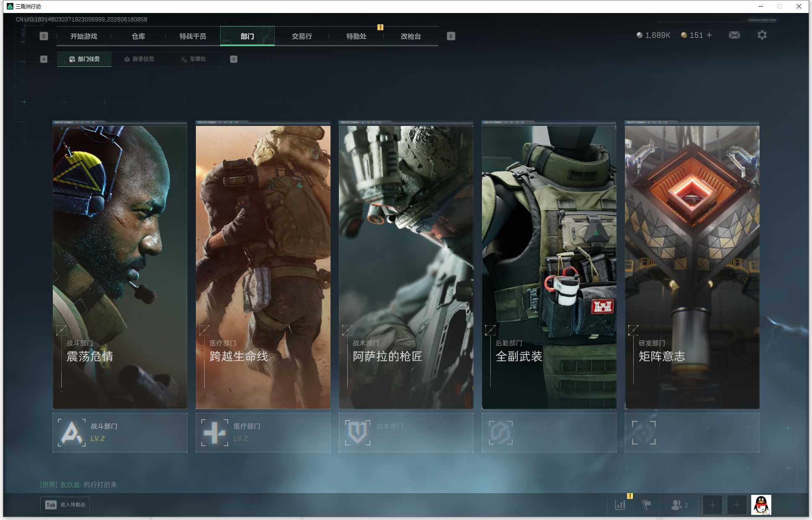
Task: Open the flags icon in bottom bar
Action: (646, 505)
